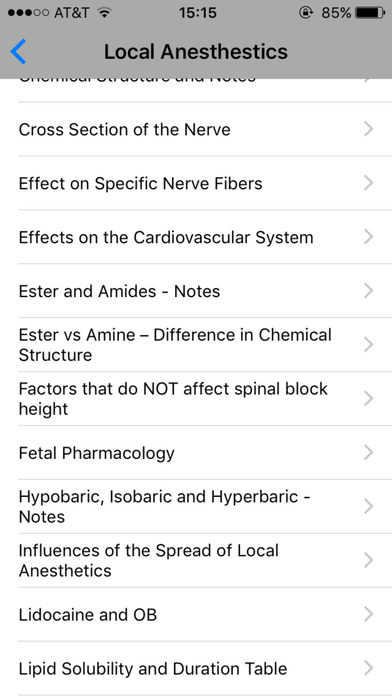The height and width of the screenshot is (696, 392).
Task: Tap chevron next to Influences of the Spread
Action: (x=368, y=560)
